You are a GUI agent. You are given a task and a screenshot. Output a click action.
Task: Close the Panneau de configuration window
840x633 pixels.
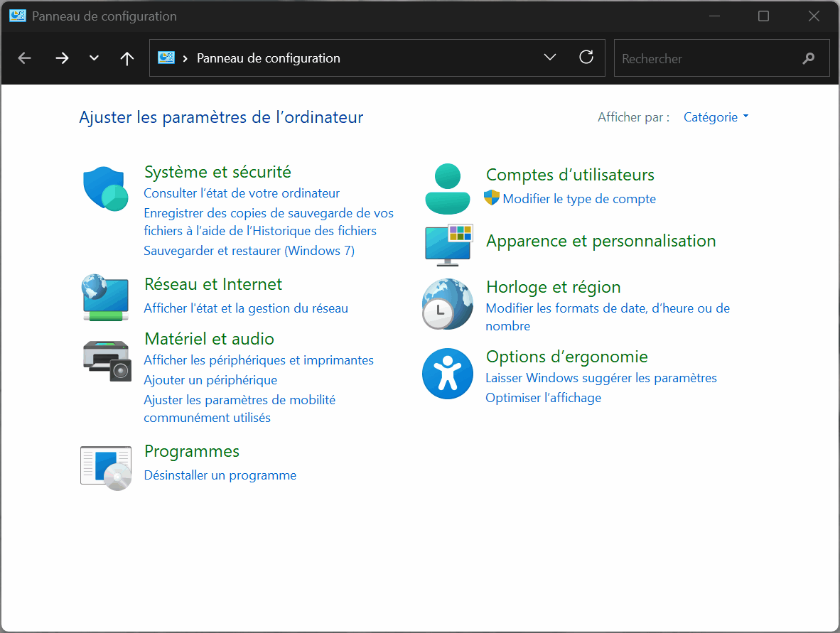pyautogui.click(x=814, y=16)
